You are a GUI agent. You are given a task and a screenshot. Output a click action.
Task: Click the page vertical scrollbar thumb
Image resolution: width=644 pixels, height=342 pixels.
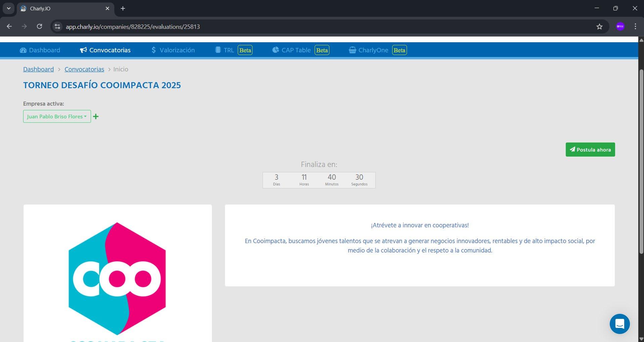641,161
